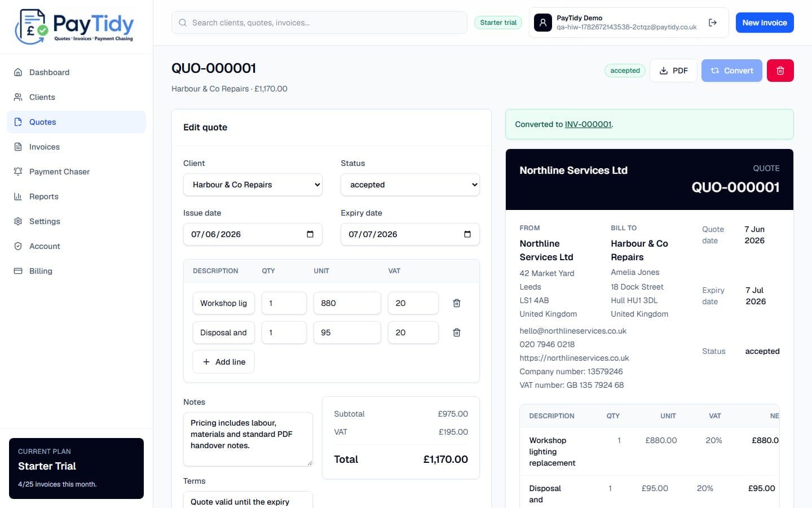812x508 pixels.
Task: Open the Reports page
Action: 76,196
